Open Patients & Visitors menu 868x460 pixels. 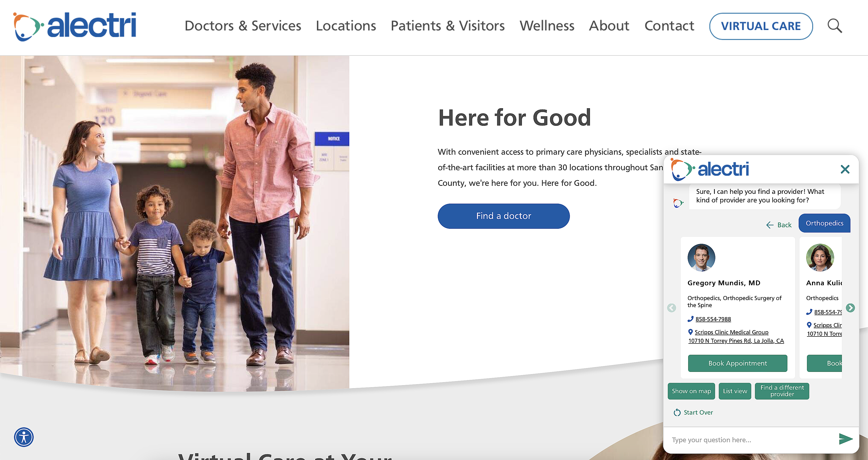pos(448,26)
